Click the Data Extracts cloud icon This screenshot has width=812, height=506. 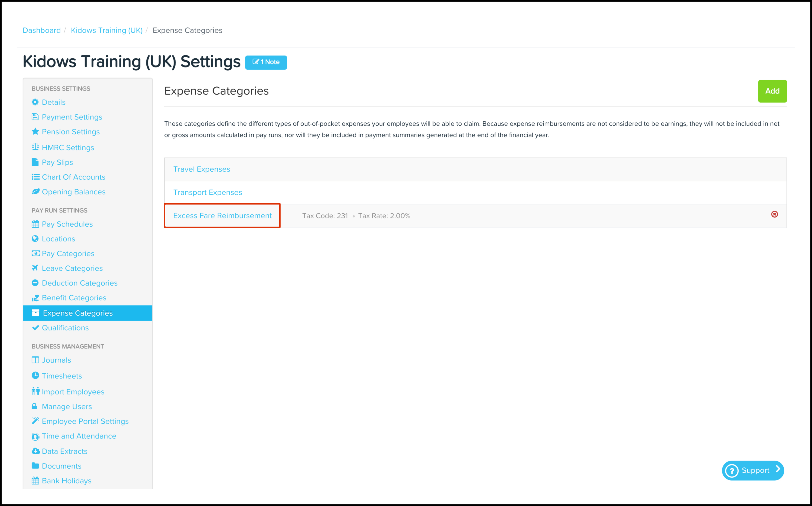tap(35, 451)
